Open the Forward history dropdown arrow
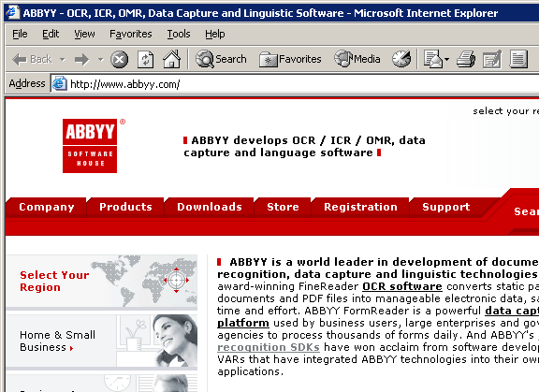 coord(100,60)
